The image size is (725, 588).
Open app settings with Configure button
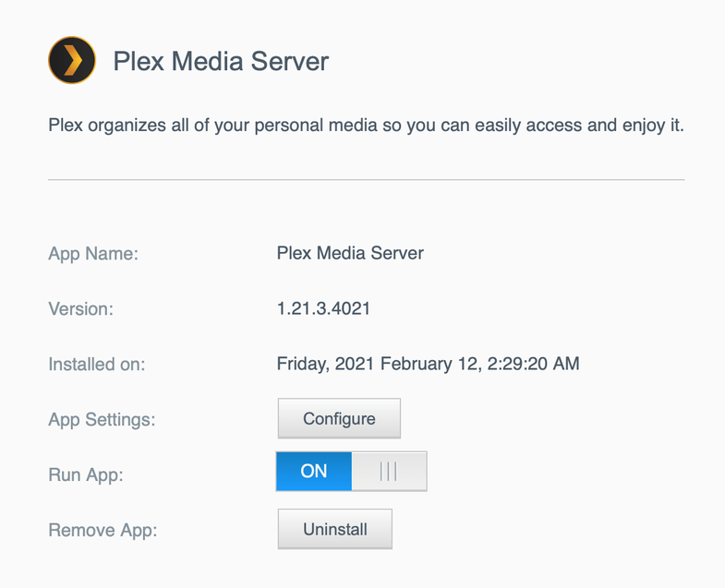tap(339, 419)
